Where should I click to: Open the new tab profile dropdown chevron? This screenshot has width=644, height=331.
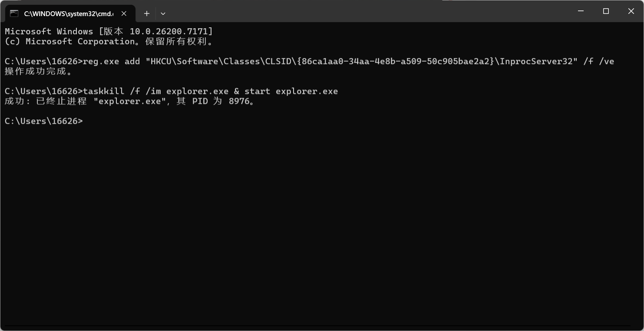[x=163, y=13]
